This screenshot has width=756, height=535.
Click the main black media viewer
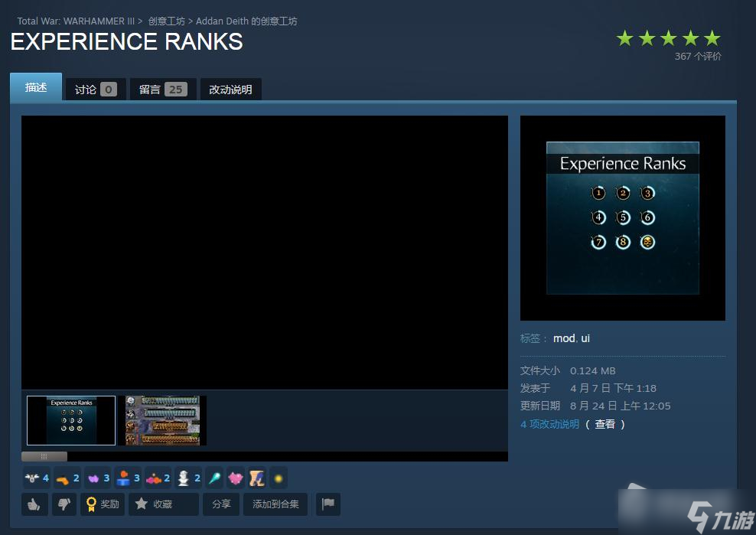[265, 253]
